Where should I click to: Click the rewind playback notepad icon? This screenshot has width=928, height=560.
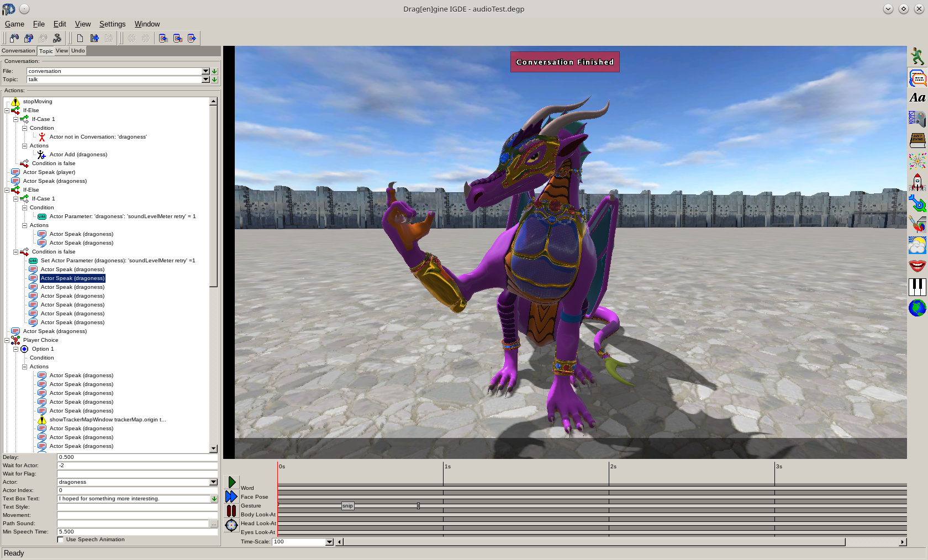[164, 38]
